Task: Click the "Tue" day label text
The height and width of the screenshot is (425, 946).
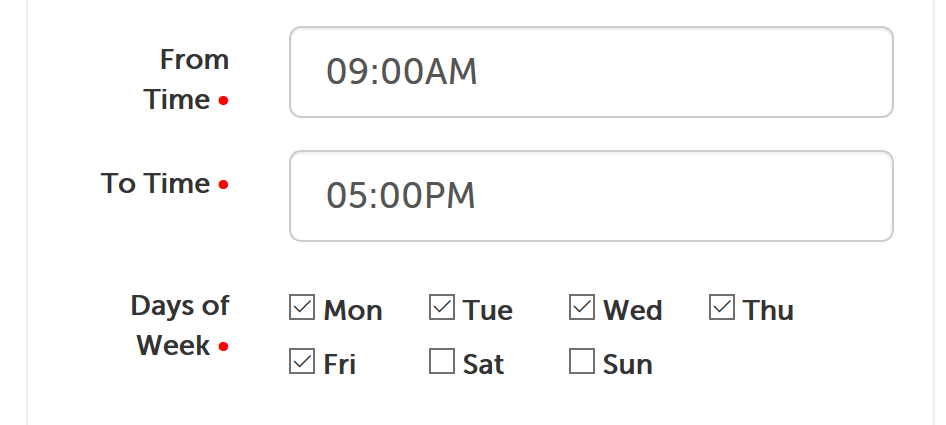Action: 488,311
